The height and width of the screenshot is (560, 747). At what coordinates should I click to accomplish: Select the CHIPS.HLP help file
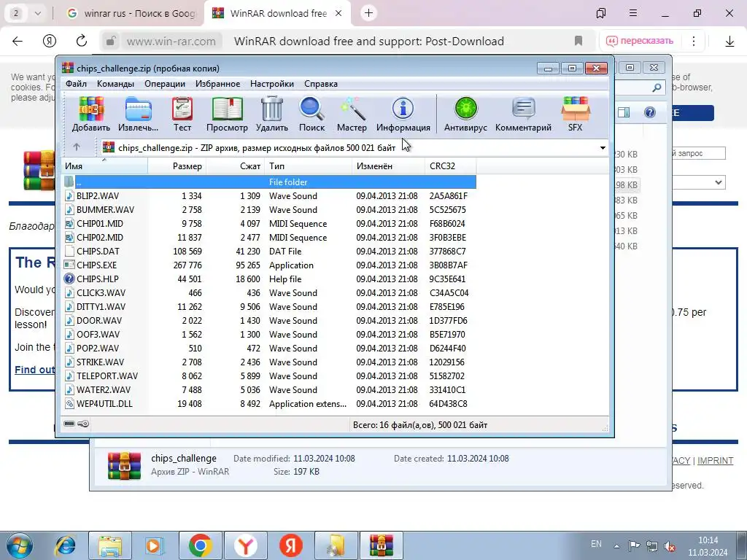point(270,279)
